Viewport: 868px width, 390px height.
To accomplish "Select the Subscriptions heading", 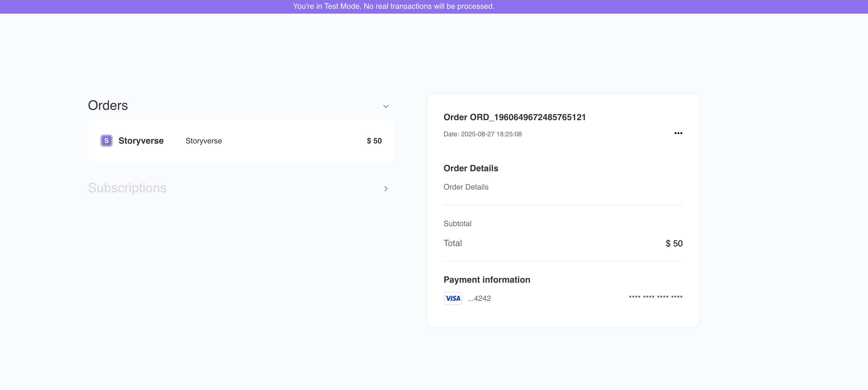I will tap(127, 188).
